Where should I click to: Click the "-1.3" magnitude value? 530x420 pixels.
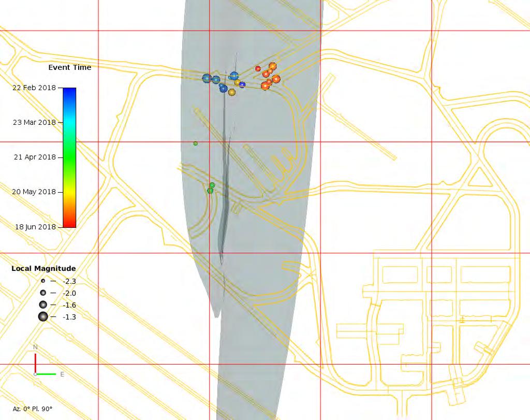point(69,317)
